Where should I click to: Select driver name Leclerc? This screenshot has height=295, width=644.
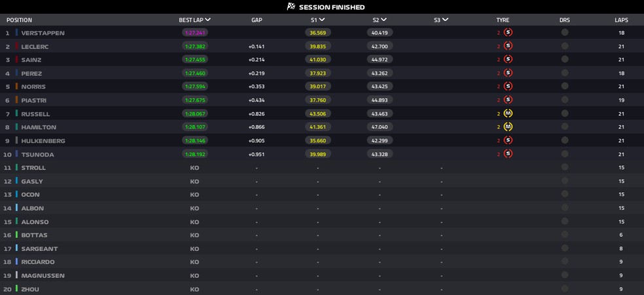click(35, 47)
